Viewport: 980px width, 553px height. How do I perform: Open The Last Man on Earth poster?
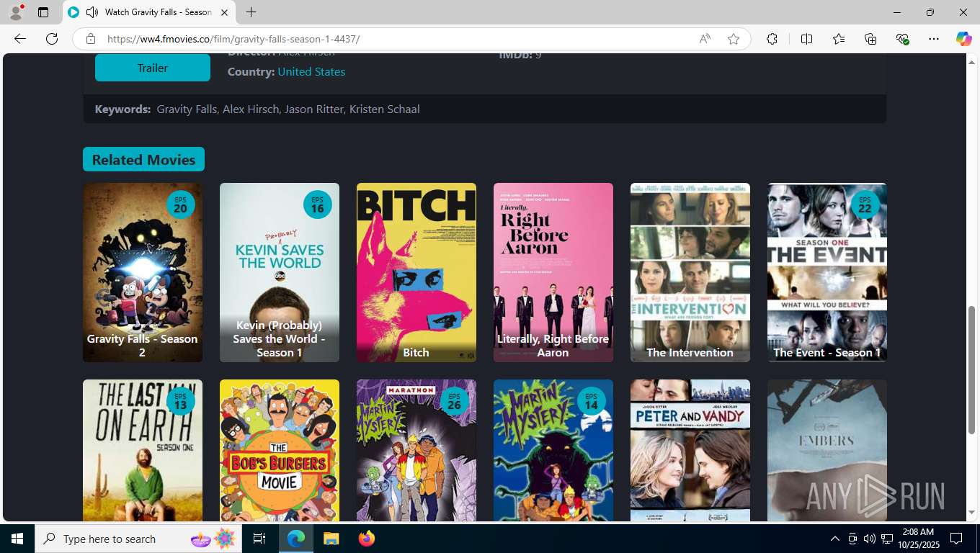[143, 450]
